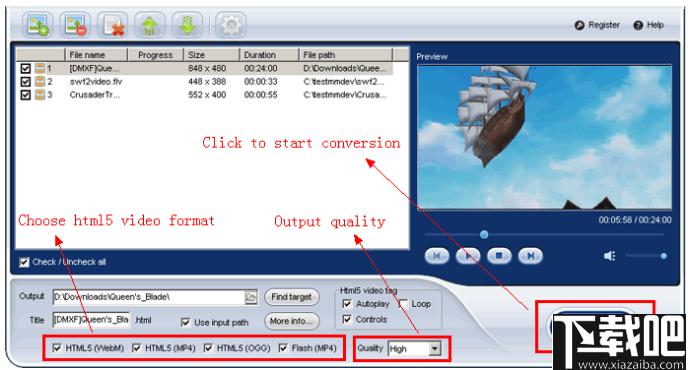Screen dimensions: 688x370
Task: Click the speaker volume icon
Action: 609,255
